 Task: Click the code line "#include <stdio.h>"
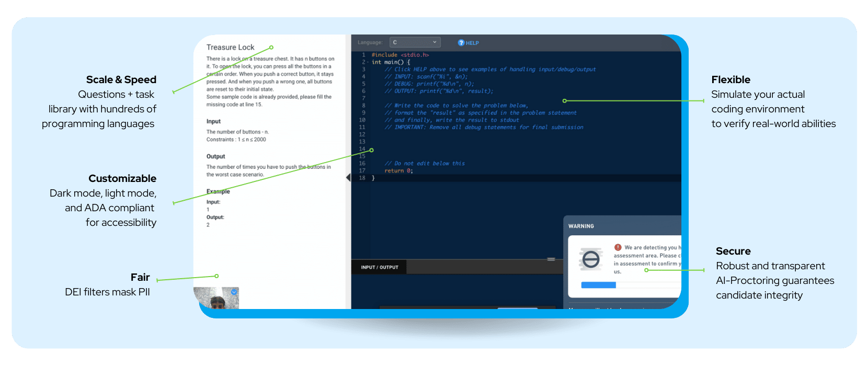(400, 55)
